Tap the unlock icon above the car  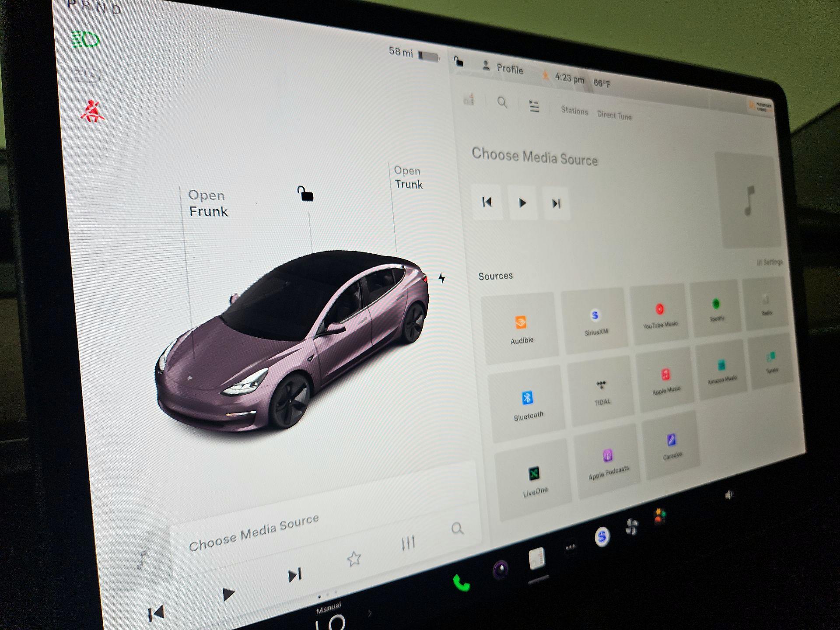point(305,193)
